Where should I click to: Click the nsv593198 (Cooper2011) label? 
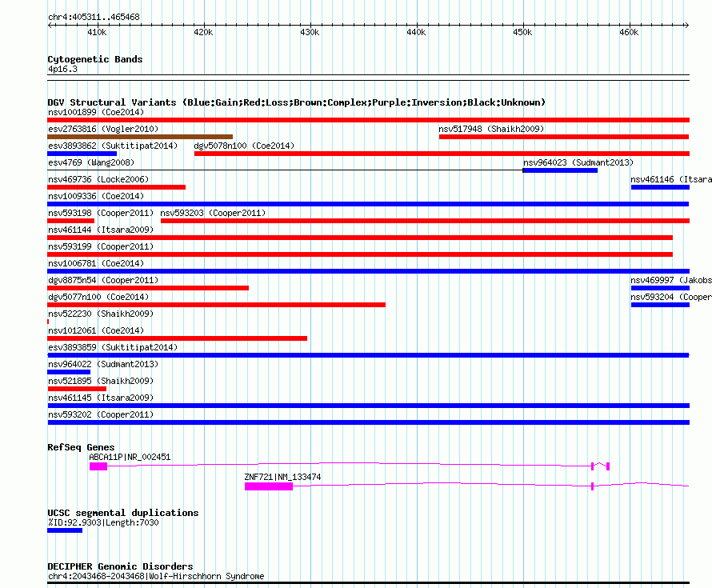(x=101, y=213)
